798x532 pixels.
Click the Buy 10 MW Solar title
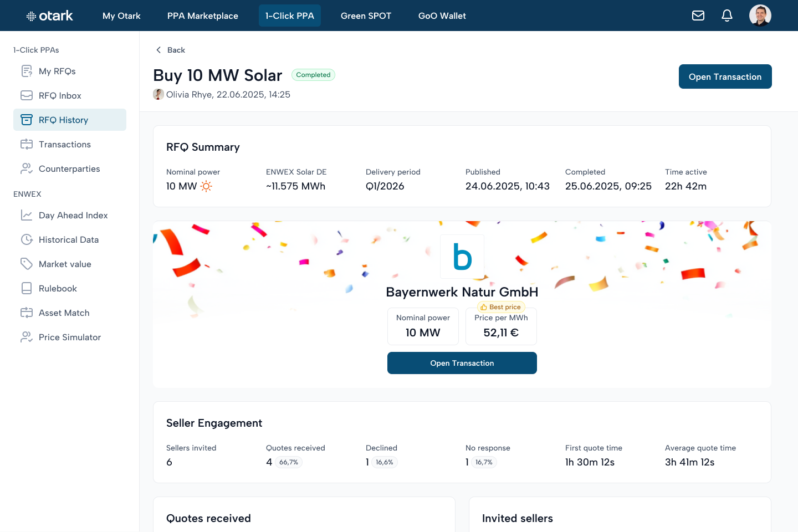click(218, 75)
